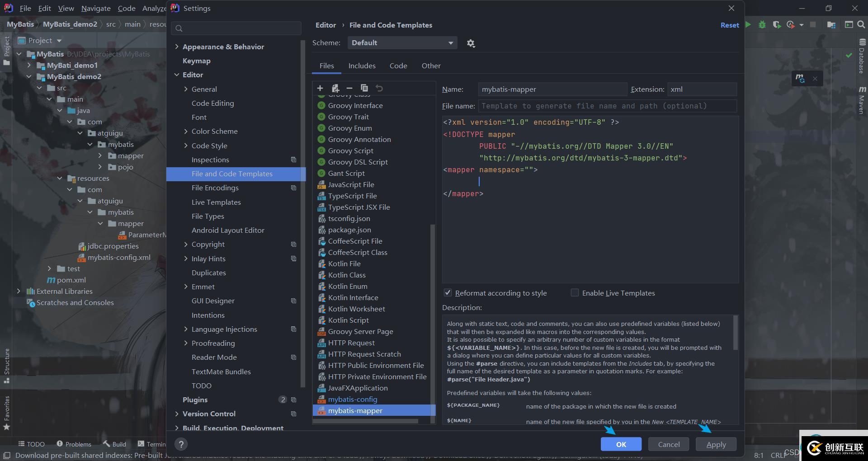
Task: Click the Revert template arrow icon
Action: pos(379,88)
